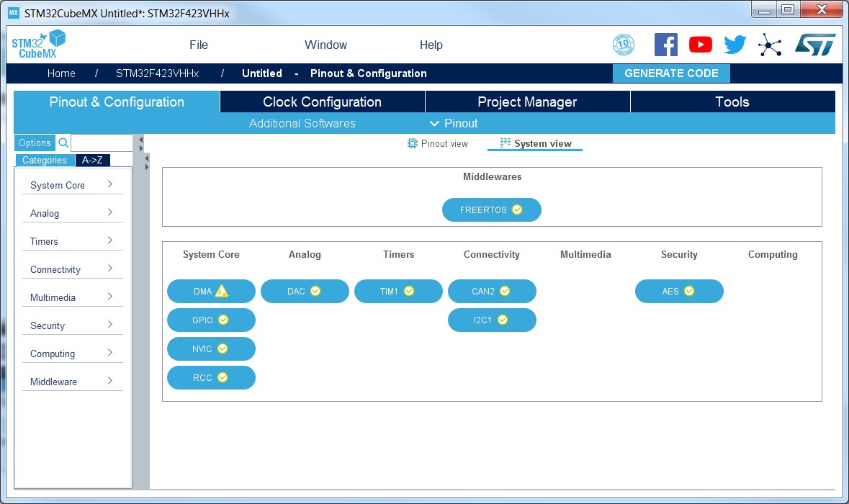Screen dimensions: 849x504
Task: Switch to the A->Z listing tab
Action: pyautogui.click(x=92, y=161)
